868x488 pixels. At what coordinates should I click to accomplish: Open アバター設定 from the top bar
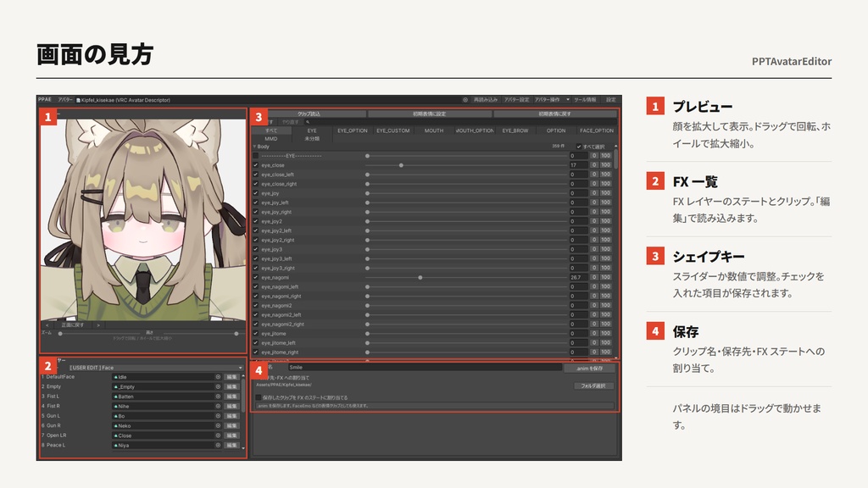click(516, 100)
